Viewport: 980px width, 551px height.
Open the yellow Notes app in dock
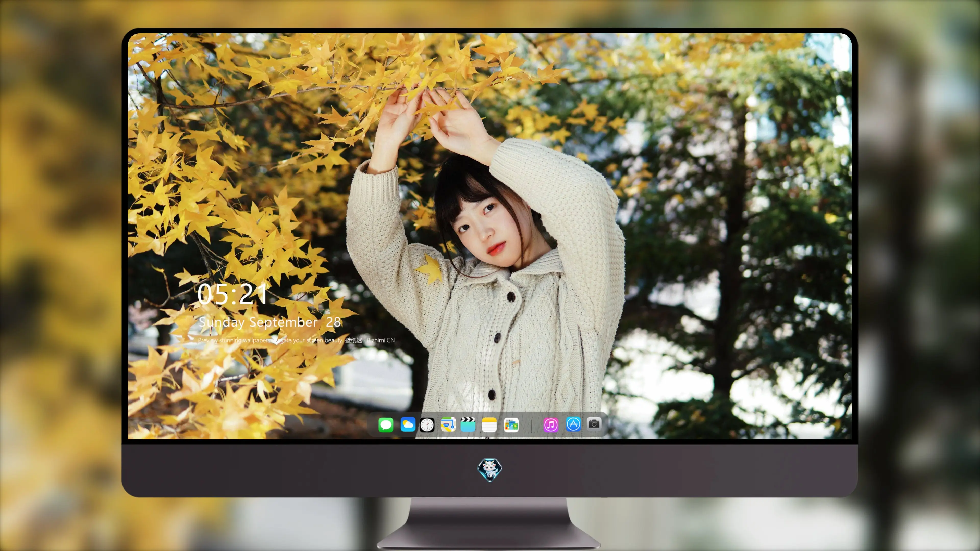point(489,425)
